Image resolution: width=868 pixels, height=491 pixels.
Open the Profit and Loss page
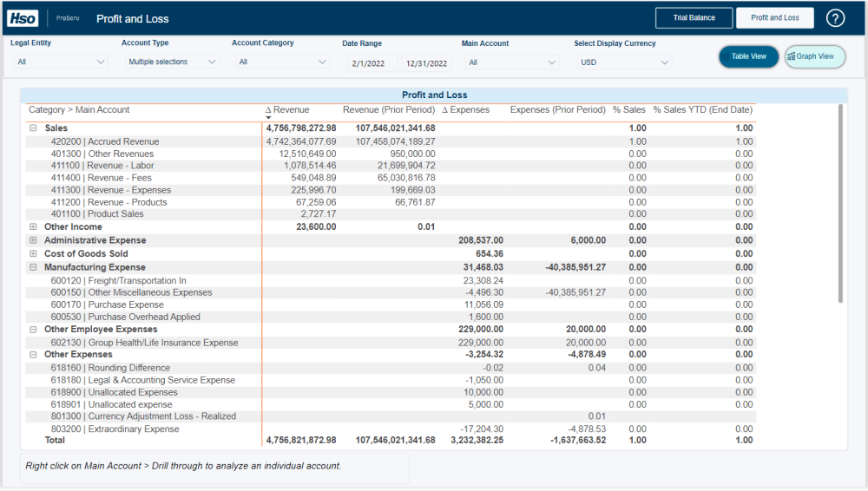(x=774, y=18)
